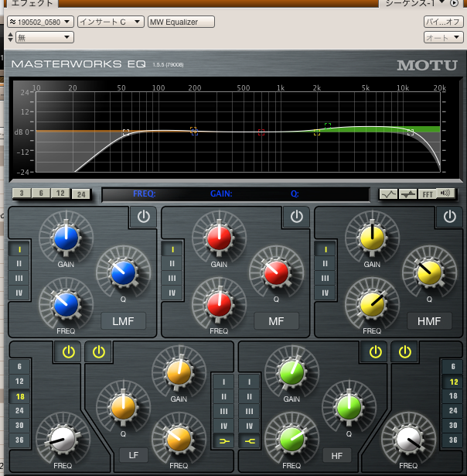Viewport: 467px width, 476px height.
Task: Click the FREQ readout field
Action: 145,193
